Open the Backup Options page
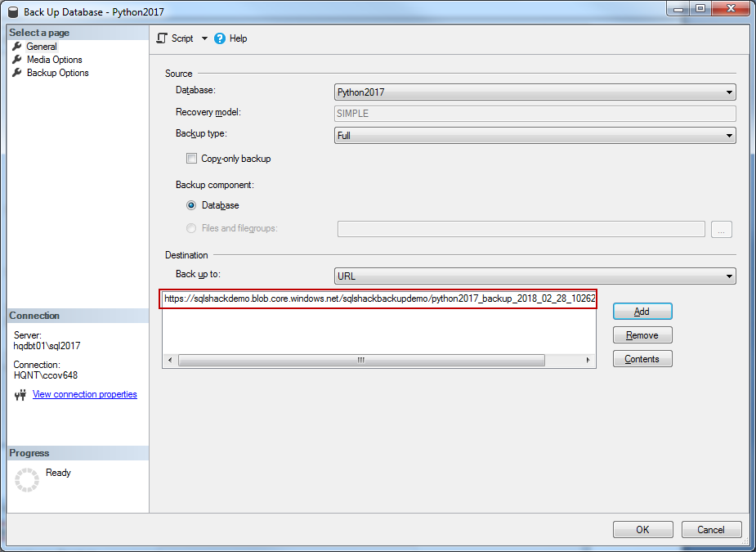756x552 pixels. click(57, 73)
